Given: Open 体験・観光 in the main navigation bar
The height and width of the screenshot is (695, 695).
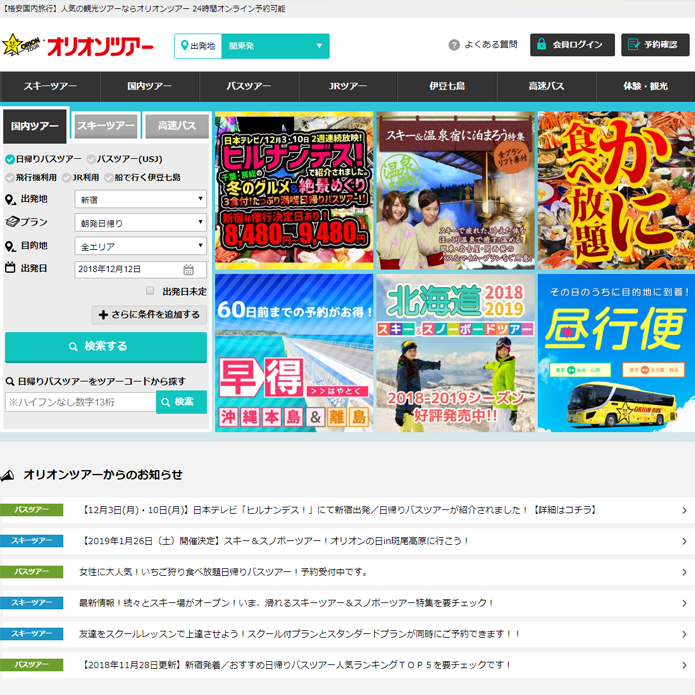Looking at the screenshot, I should 646,86.
